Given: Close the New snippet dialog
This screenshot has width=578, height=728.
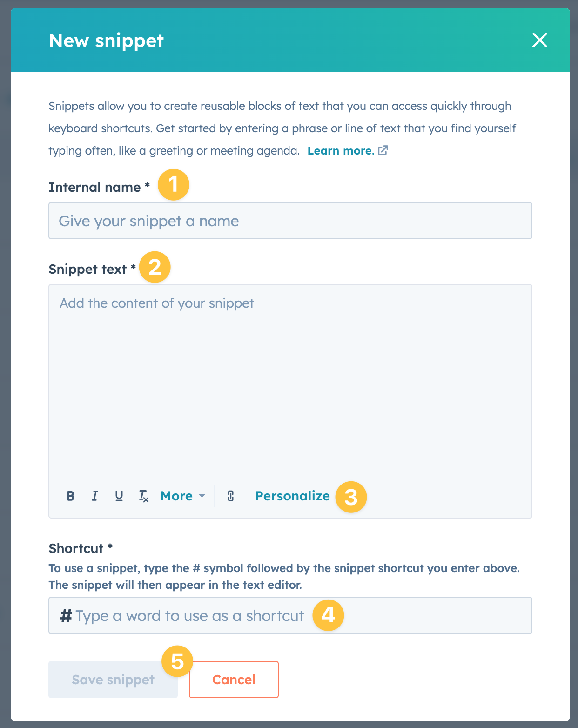Looking at the screenshot, I should click(540, 40).
